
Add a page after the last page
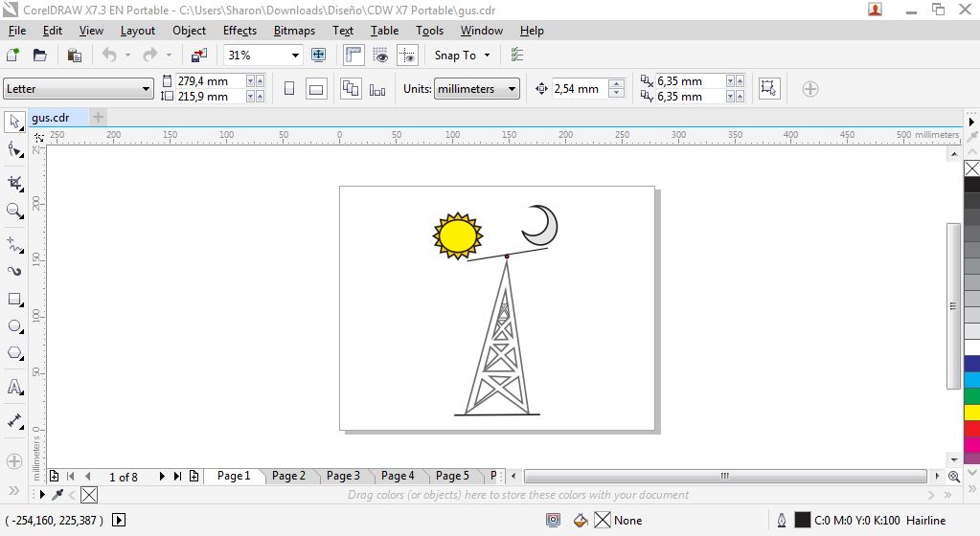(x=194, y=476)
